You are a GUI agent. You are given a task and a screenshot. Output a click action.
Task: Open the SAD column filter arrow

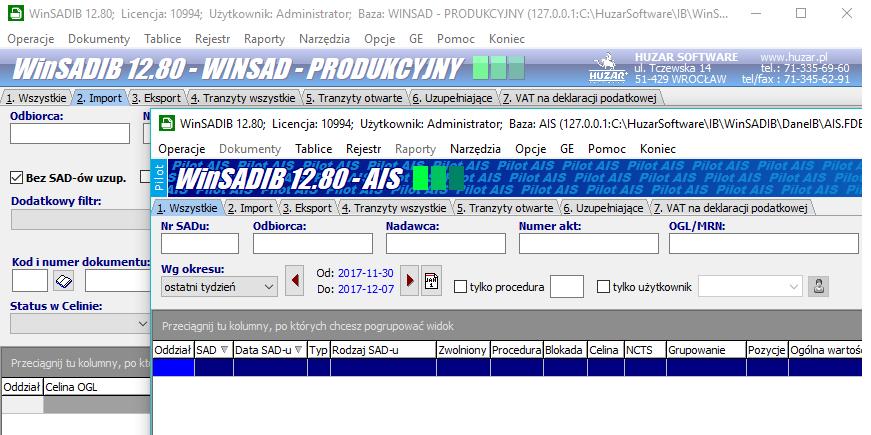click(x=224, y=350)
